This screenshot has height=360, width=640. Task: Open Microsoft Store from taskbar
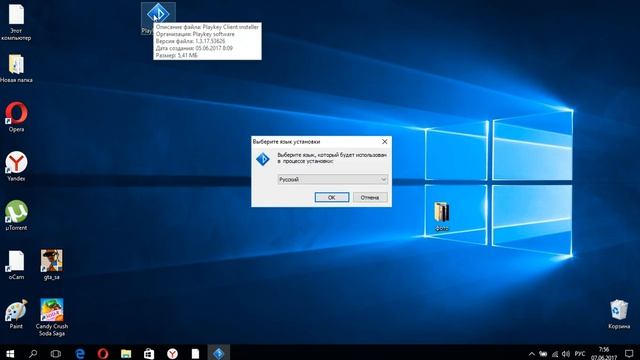(x=149, y=353)
